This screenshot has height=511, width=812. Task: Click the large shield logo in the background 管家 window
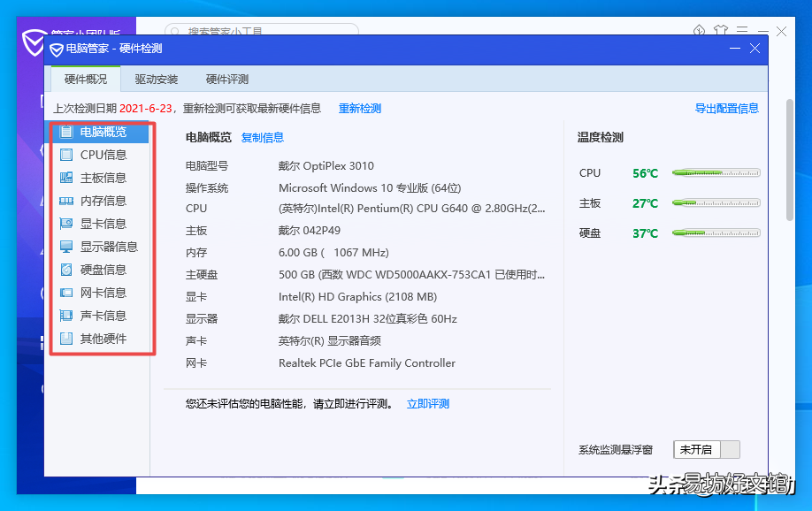(x=33, y=42)
